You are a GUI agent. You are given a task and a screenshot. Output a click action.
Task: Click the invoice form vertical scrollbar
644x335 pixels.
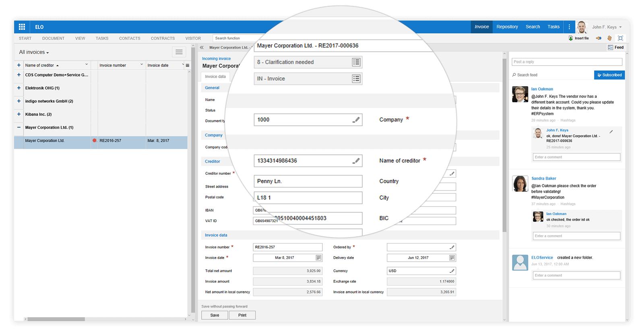pos(505,145)
